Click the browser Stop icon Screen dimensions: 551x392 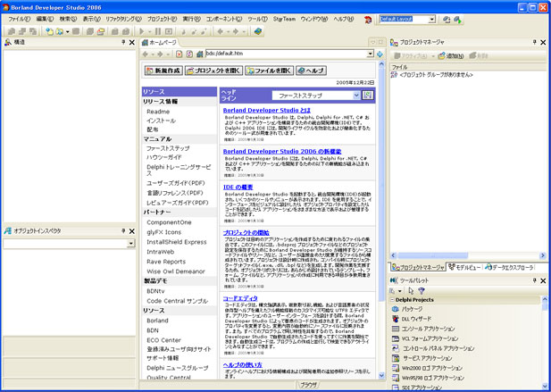(x=179, y=54)
